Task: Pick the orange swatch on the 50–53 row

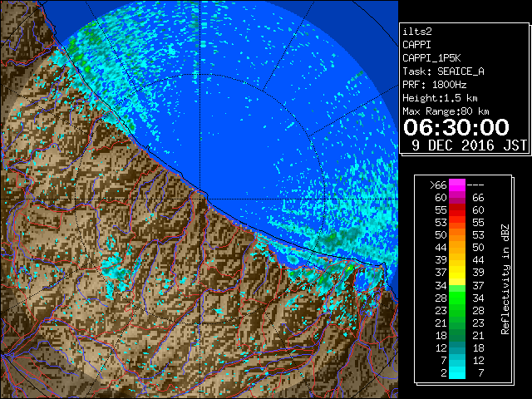Action: (457, 235)
